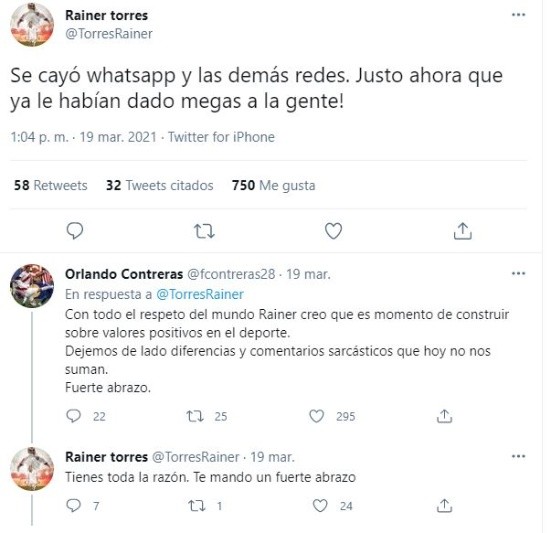Open more options on Rainer's bottom reply
Image resolution: width=551 pixels, height=533 pixels.
pyautogui.click(x=518, y=456)
